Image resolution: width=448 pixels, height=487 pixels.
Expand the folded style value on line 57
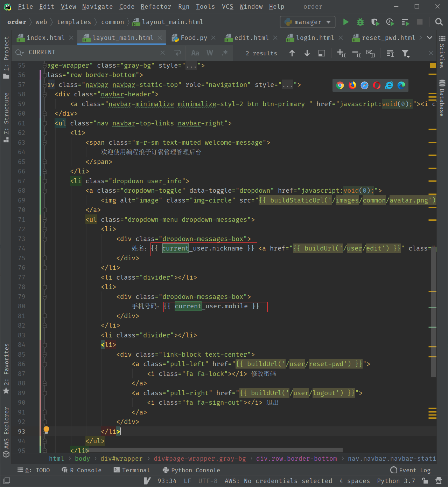click(x=288, y=85)
